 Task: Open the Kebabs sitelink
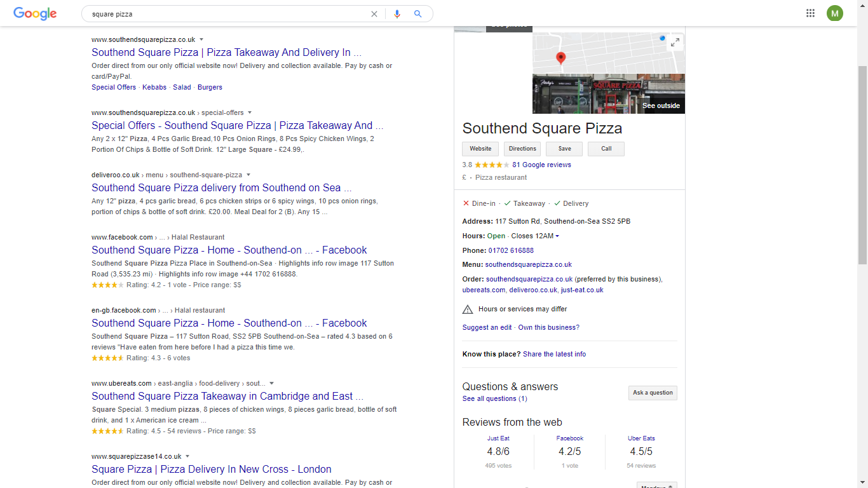154,87
